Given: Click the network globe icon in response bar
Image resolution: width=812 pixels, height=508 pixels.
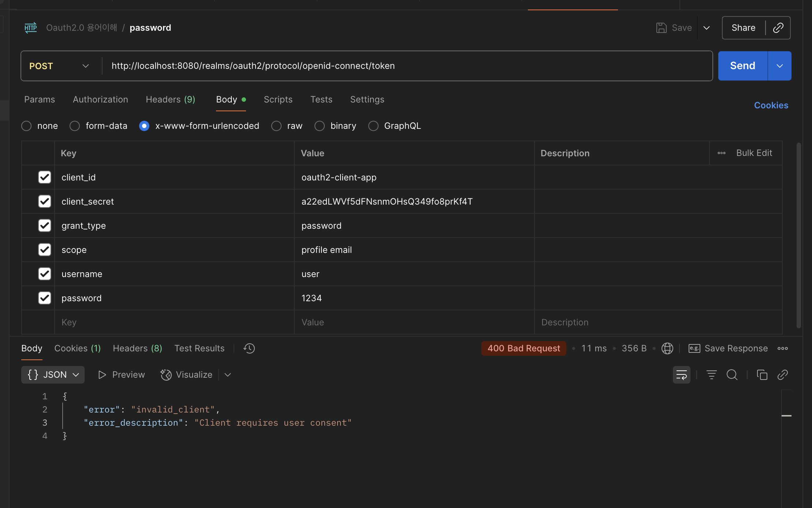Looking at the screenshot, I should (667, 348).
